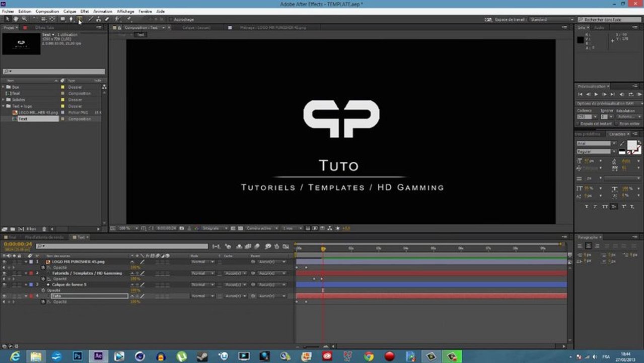Viewport: 644px width, 363px height.
Task: Click the timeline search field
Action: click(x=121, y=247)
